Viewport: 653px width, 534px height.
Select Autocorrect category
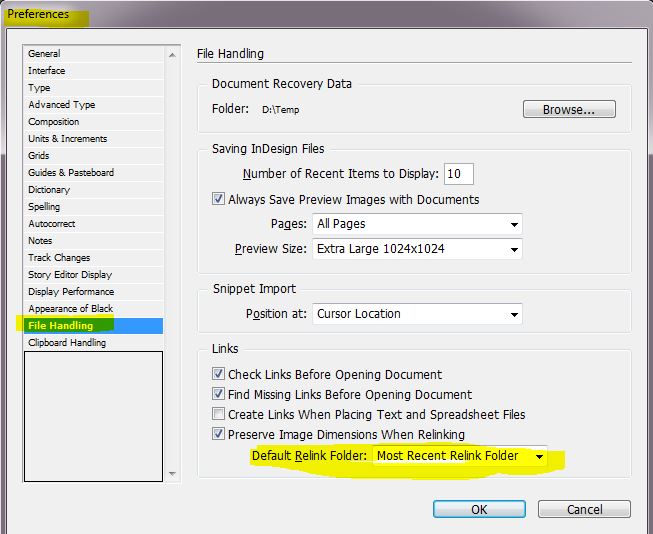pyautogui.click(x=94, y=224)
